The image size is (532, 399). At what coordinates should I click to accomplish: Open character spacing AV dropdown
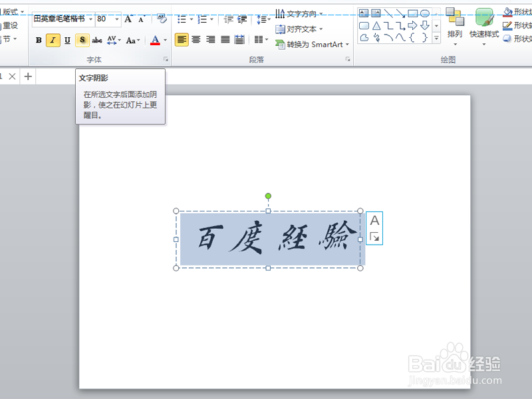click(x=114, y=40)
